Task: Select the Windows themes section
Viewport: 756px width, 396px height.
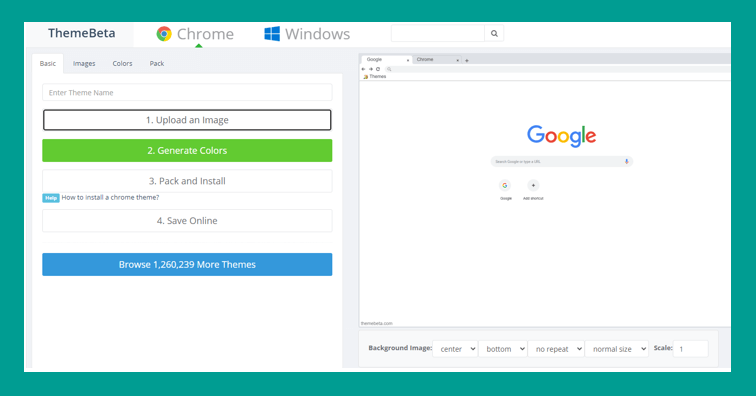Action: (x=307, y=34)
